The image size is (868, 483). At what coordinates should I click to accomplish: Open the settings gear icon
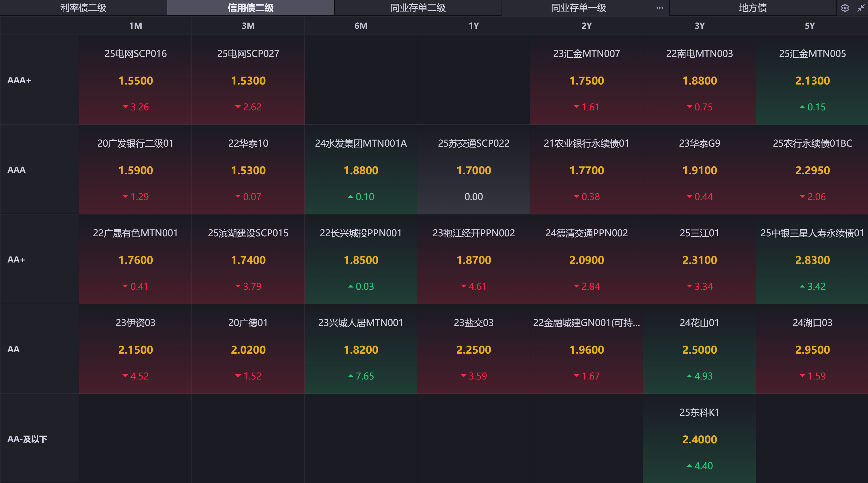pos(844,8)
